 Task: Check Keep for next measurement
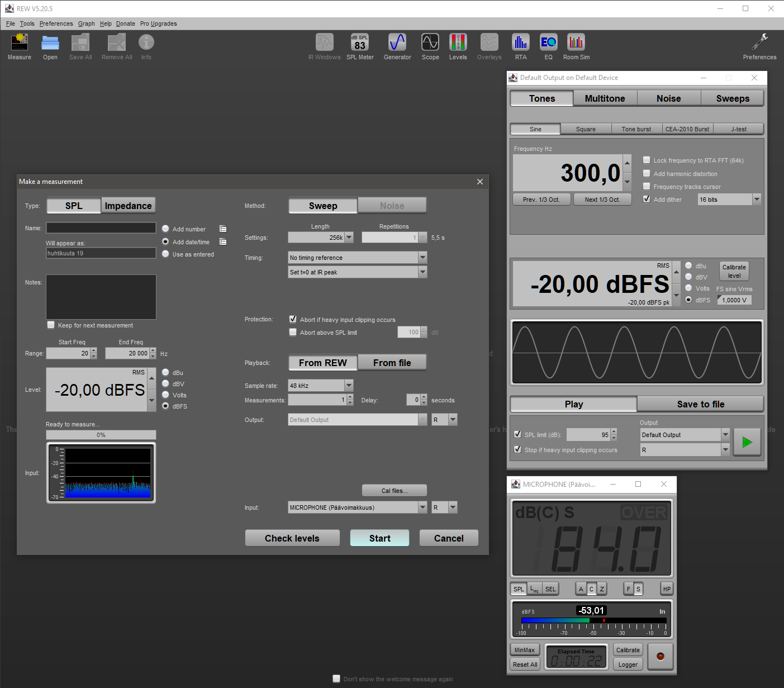pyautogui.click(x=51, y=325)
